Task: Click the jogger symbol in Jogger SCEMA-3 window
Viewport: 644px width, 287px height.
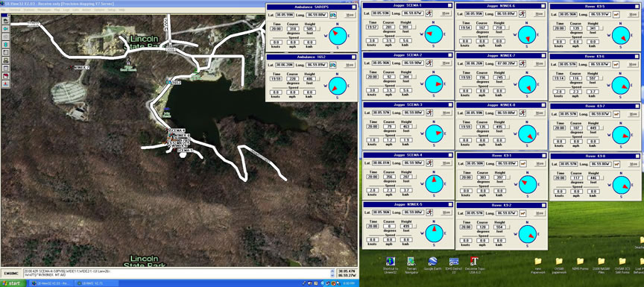Action: coord(429,113)
